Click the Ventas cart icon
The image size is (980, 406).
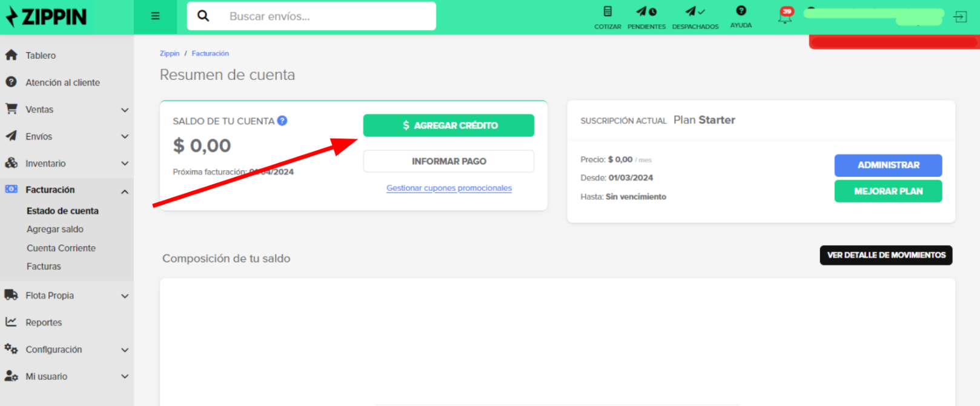(11, 109)
